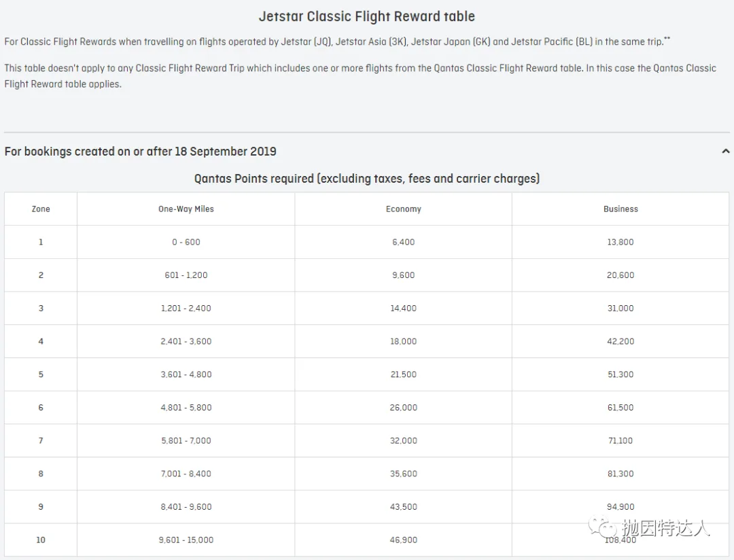734x560 pixels.
Task: Click the Business cell showing '108,400'
Action: click(620, 540)
